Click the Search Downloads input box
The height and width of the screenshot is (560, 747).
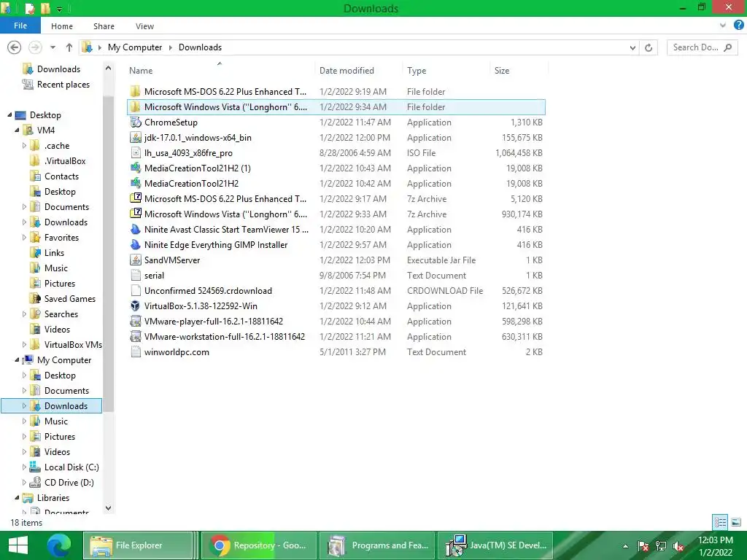(x=703, y=47)
